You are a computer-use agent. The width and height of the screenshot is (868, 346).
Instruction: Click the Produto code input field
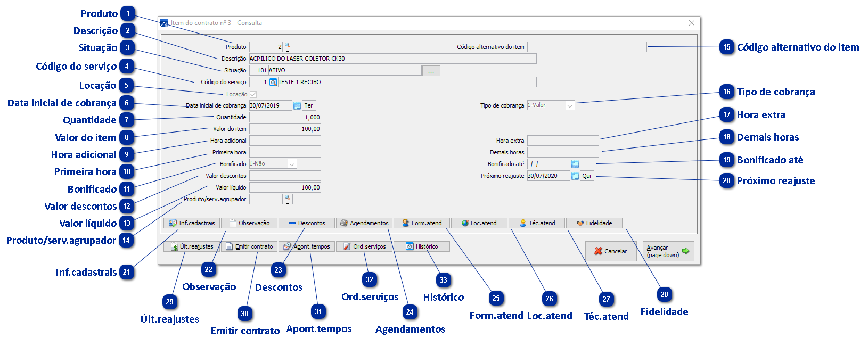(x=266, y=47)
